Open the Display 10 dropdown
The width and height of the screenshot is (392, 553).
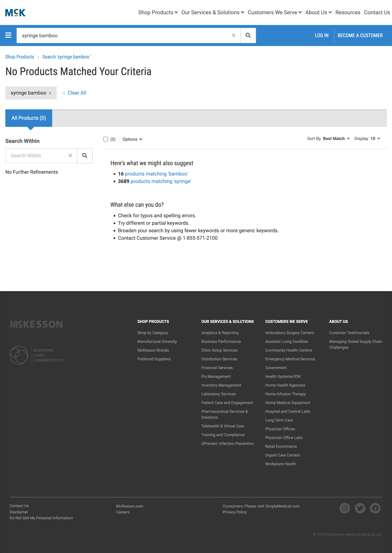[x=373, y=139]
